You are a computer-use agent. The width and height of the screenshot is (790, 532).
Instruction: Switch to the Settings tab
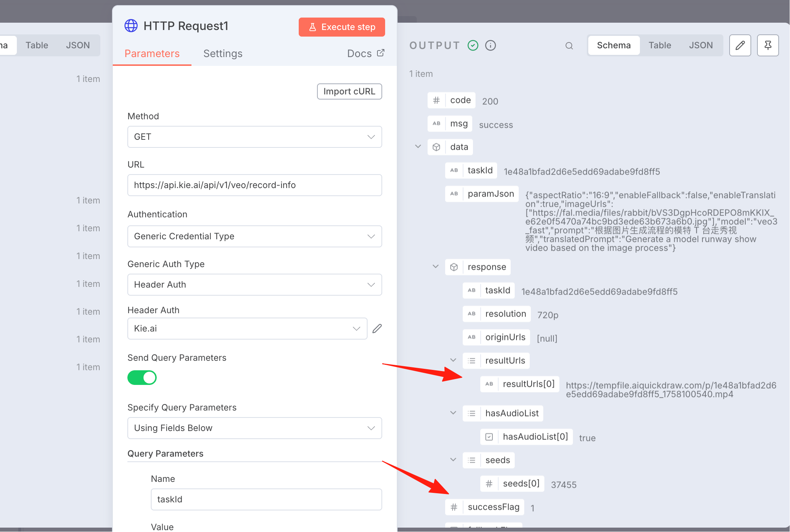(x=223, y=54)
